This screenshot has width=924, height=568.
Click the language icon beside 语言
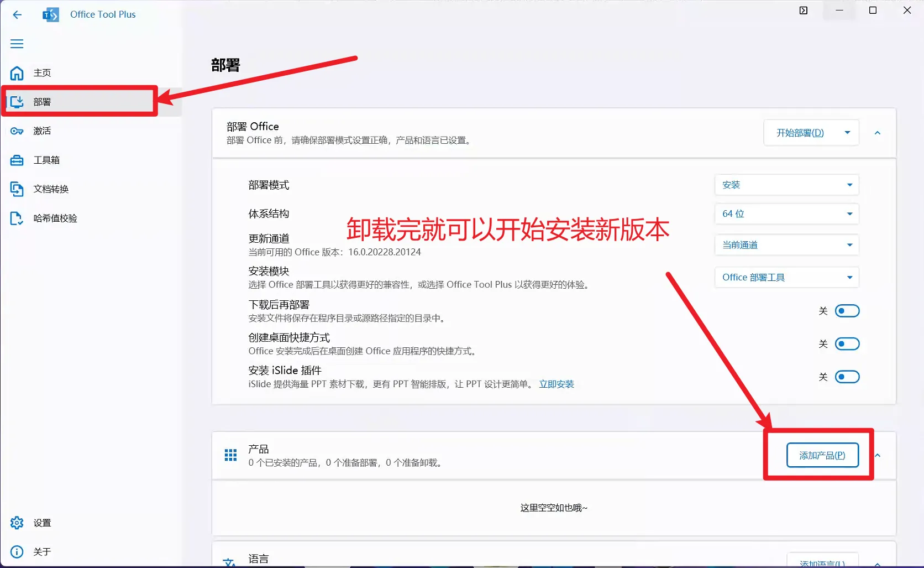coord(229,563)
